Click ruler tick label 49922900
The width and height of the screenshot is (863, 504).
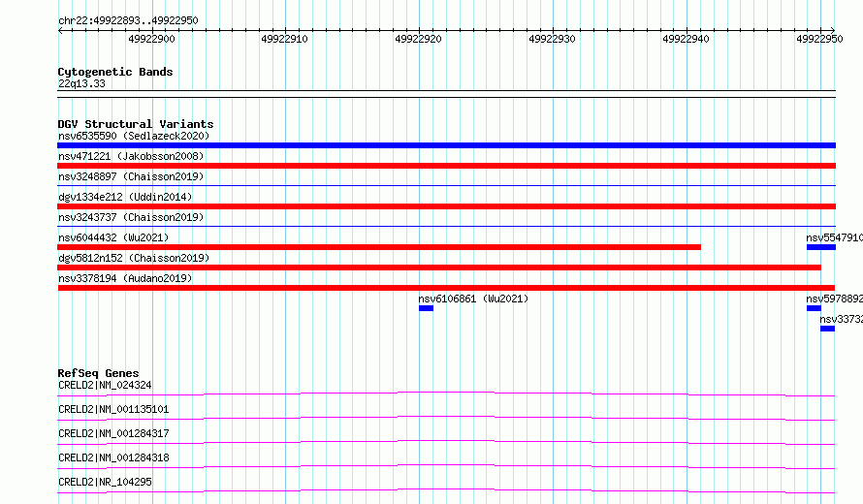pyautogui.click(x=151, y=39)
